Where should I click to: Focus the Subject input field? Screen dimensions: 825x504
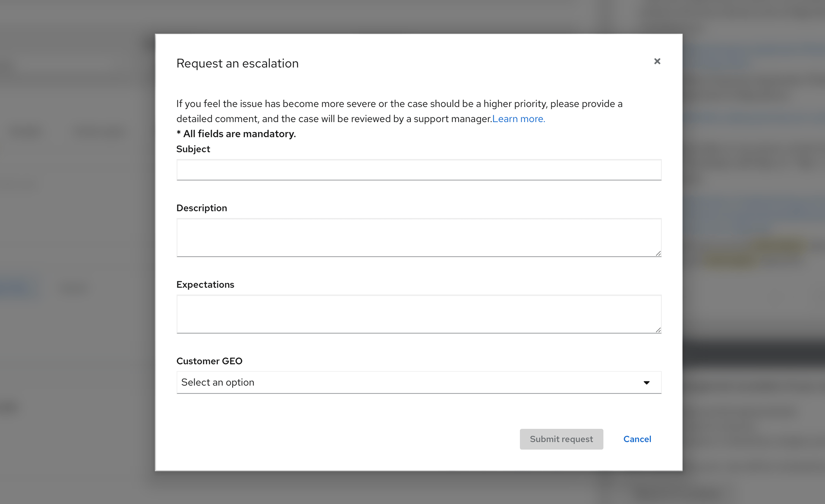pos(419,170)
